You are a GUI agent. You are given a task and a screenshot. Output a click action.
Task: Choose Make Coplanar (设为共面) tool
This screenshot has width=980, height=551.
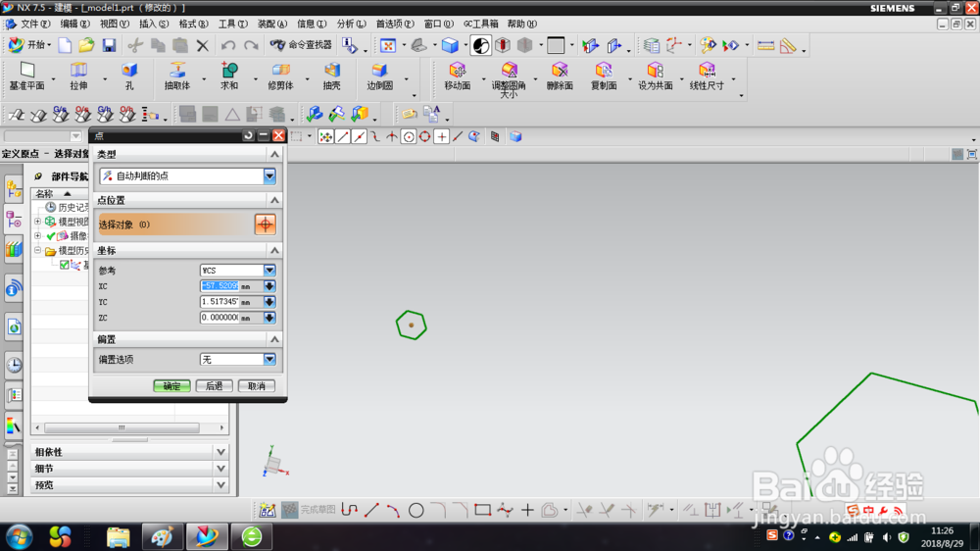(655, 76)
